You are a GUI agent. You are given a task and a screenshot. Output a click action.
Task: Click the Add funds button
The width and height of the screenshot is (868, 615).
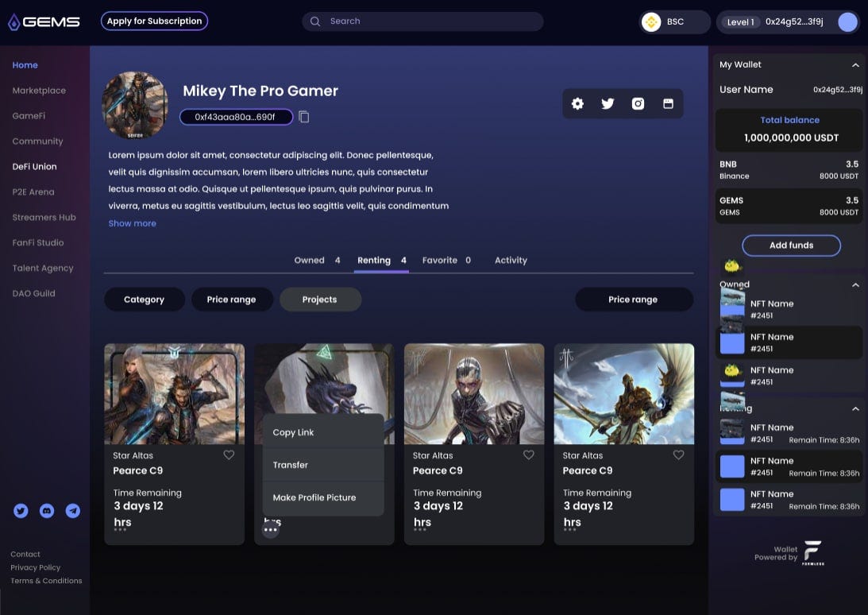click(x=791, y=246)
